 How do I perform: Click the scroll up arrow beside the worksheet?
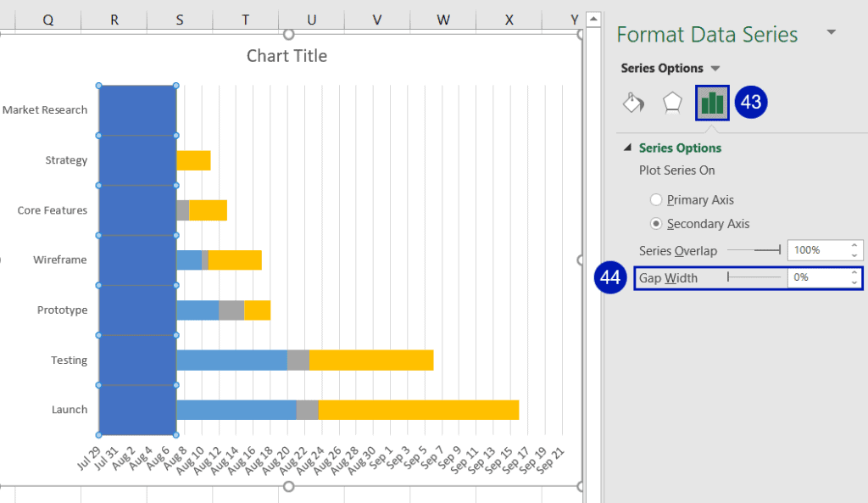(x=593, y=19)
